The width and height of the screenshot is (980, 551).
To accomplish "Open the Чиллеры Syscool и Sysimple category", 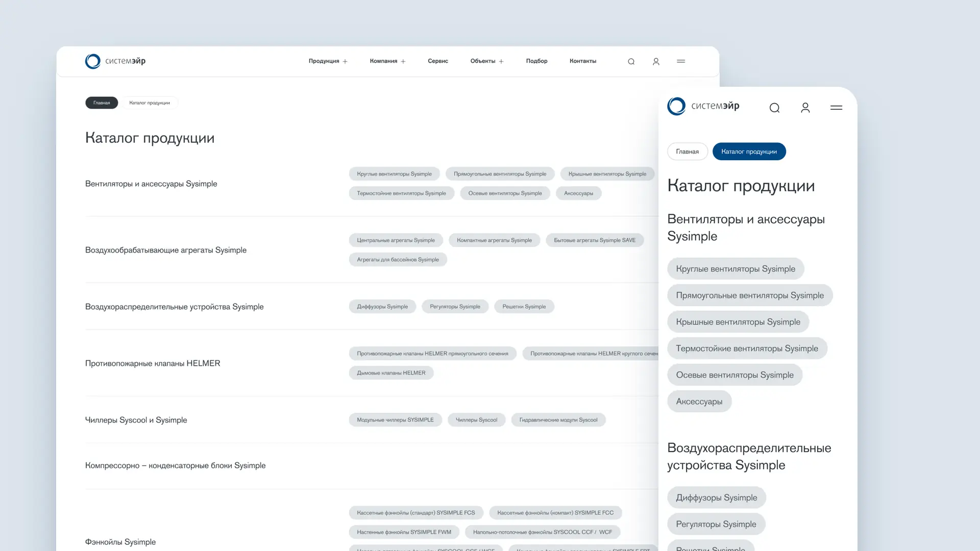I will (x=136, y=420).
